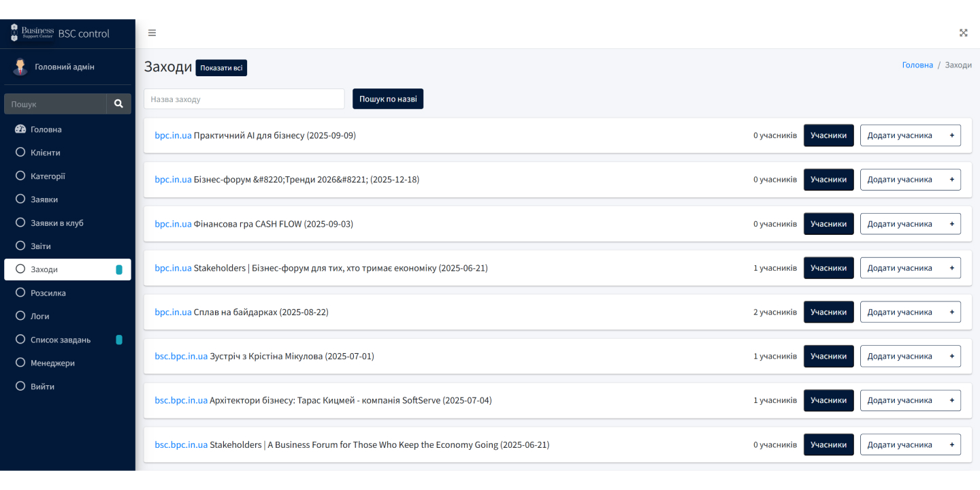
Task: Open Розсилка in the sidebar menu
Action: point(48,293)
